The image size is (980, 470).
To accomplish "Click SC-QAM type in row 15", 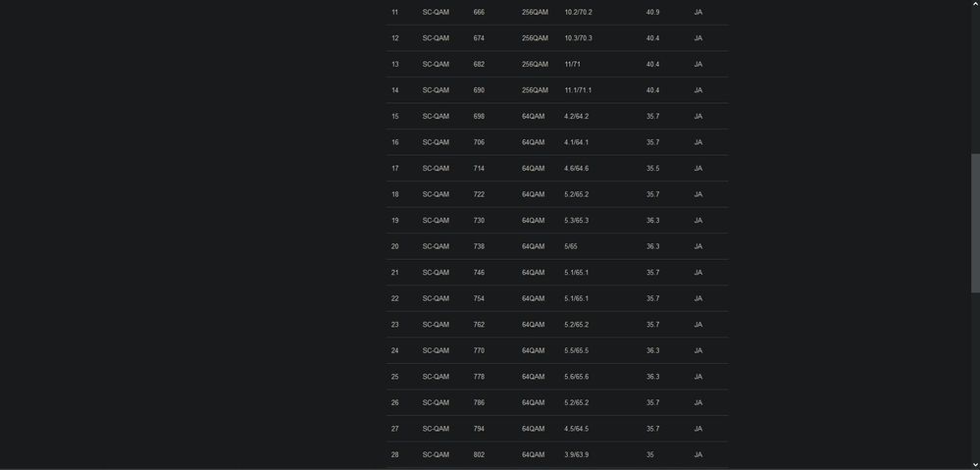I will point(436,116).
